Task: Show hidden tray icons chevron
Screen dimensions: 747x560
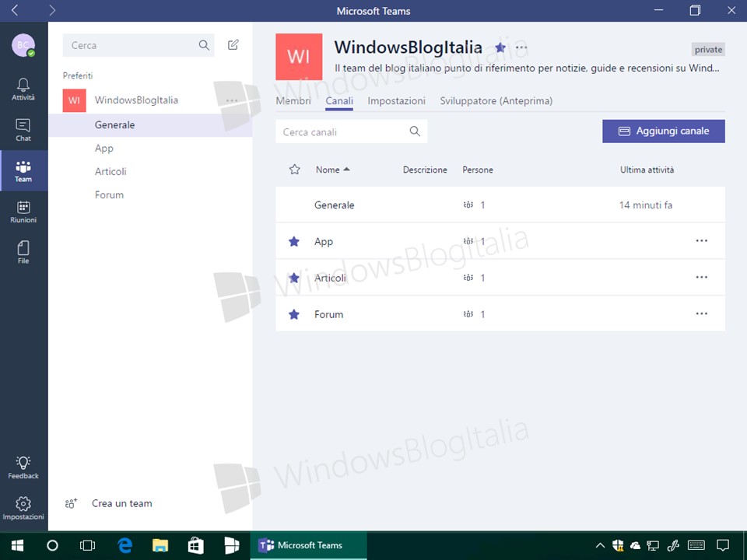Action: [600, 546]
